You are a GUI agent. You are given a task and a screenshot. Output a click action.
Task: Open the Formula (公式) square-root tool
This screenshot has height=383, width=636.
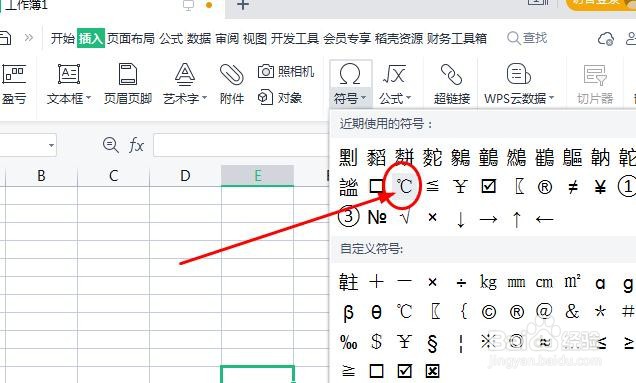point(395,84)
